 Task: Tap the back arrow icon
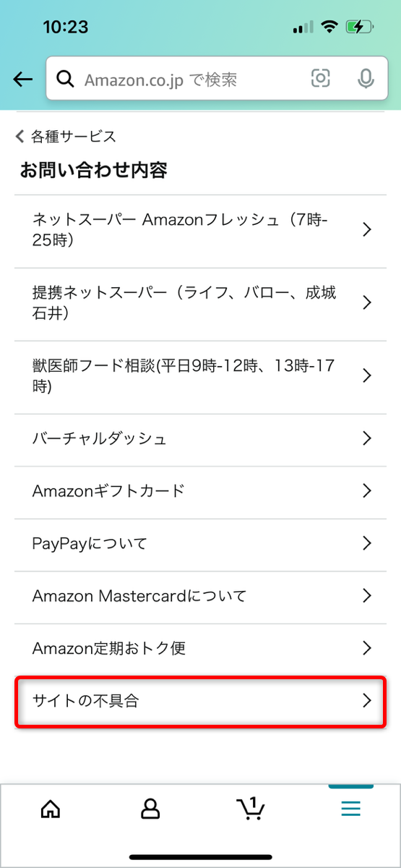click(x=22, y=79)
